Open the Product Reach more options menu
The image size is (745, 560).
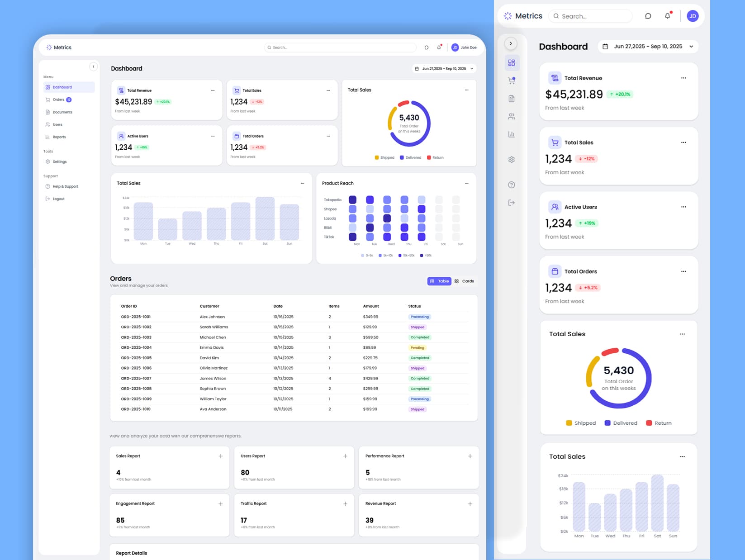(467, 183)
